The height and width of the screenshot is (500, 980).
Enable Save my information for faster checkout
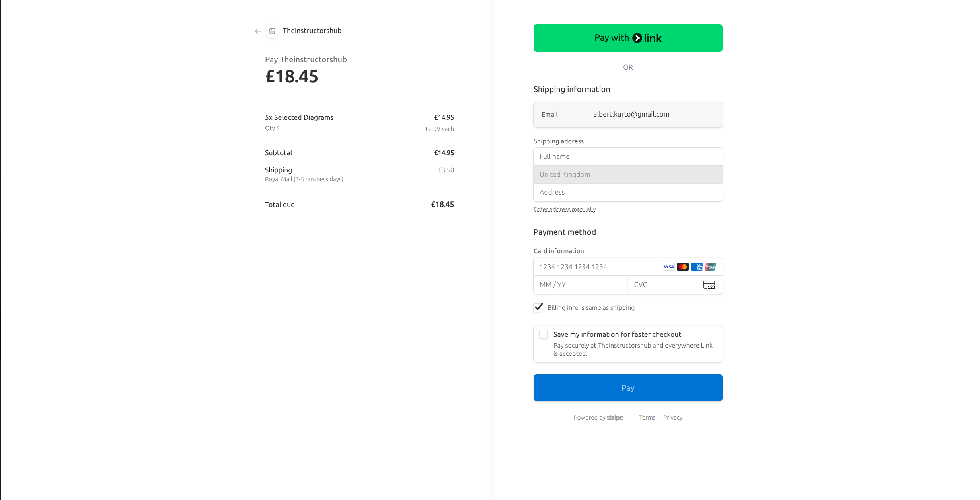click(544, 334)
